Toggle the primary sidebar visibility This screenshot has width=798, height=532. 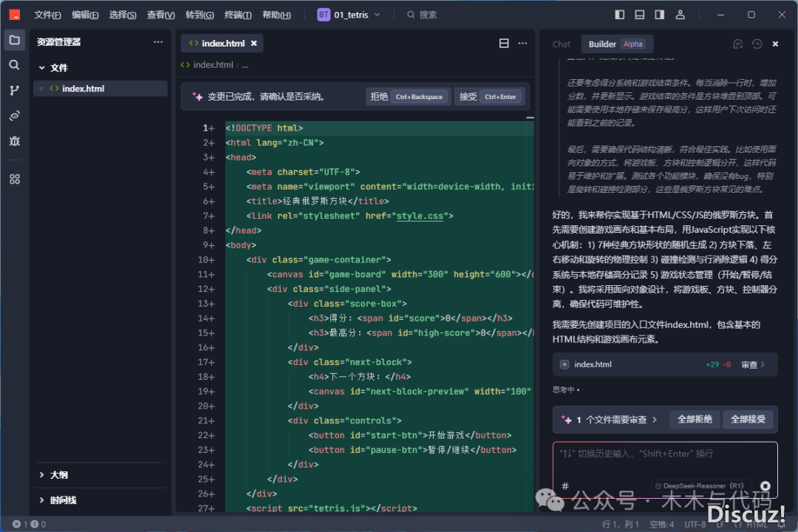(620, 15)
